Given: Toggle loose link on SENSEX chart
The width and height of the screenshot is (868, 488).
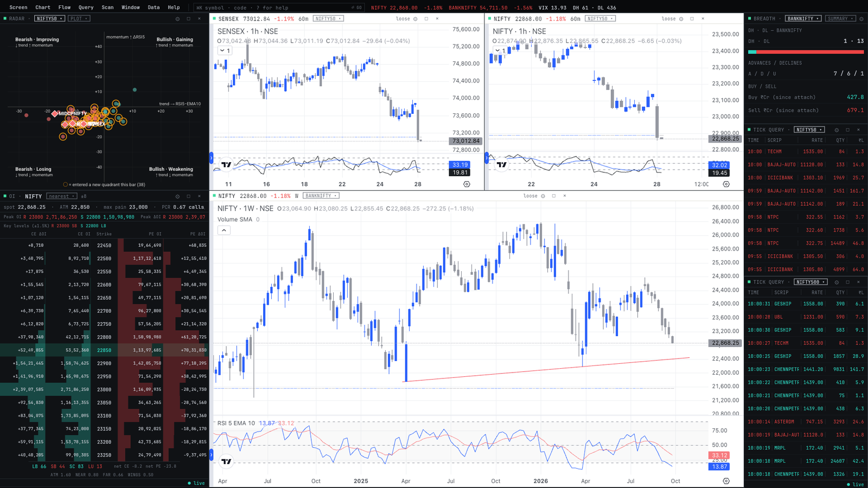Looking at the screenshot, I should point(403,19).
